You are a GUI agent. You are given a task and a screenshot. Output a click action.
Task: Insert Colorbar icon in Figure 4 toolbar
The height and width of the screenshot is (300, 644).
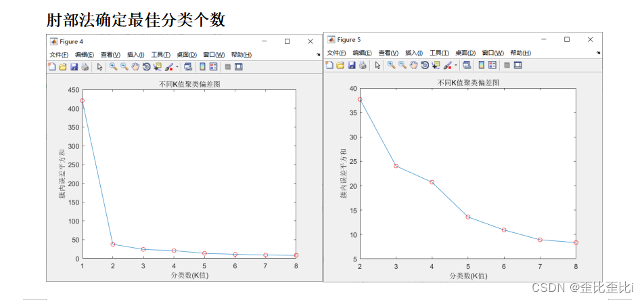click(202, 66)
